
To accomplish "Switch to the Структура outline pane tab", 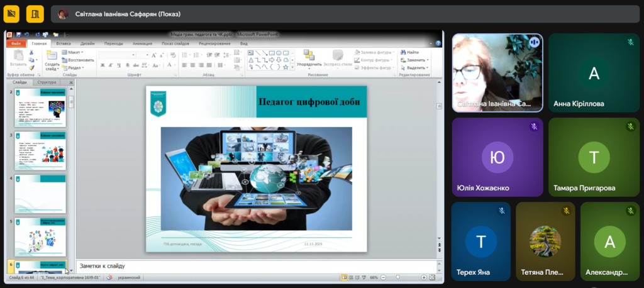I will (47, 82).
